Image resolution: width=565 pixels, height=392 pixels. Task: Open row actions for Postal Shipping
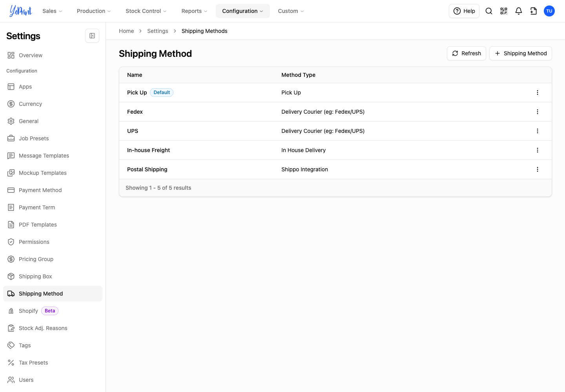(x=538, y=169)
